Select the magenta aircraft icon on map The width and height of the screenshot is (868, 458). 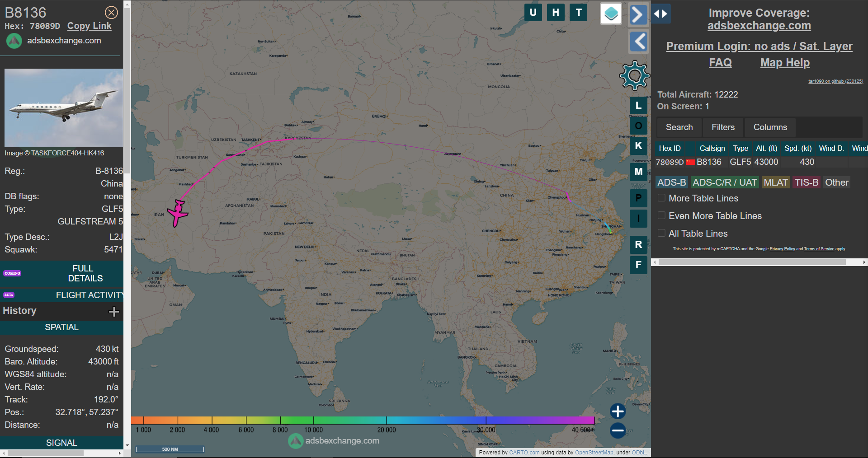178,213
